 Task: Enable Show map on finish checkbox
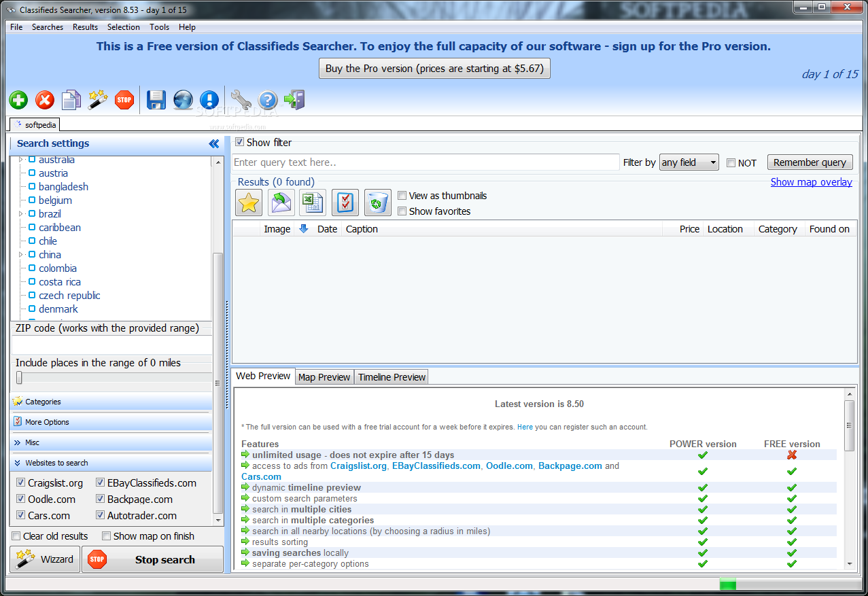[106, 536]
